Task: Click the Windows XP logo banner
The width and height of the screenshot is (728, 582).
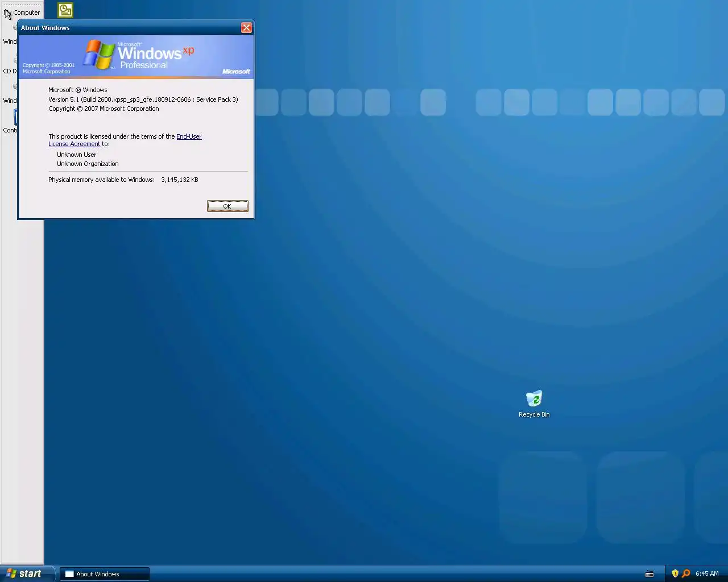Action: coord(136,57)
